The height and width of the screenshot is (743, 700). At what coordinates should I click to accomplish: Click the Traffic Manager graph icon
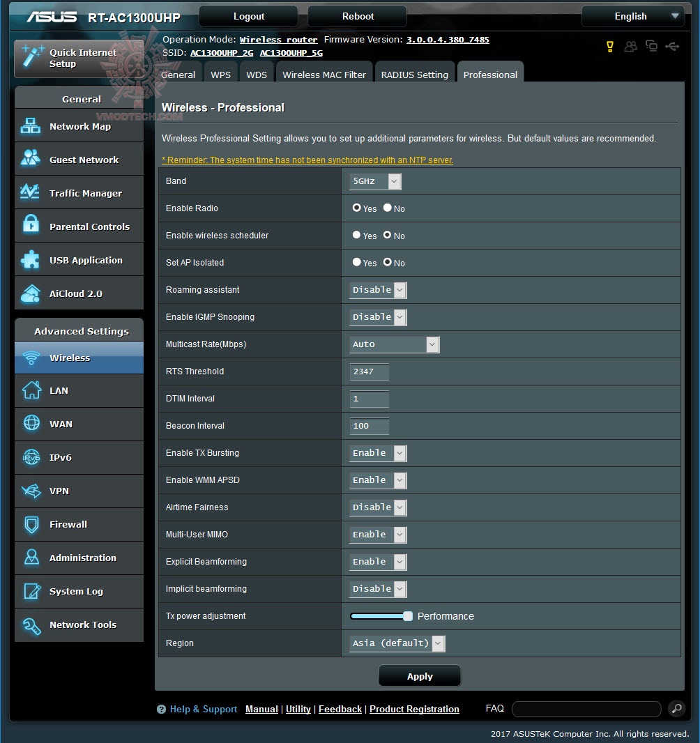[31, 192]
